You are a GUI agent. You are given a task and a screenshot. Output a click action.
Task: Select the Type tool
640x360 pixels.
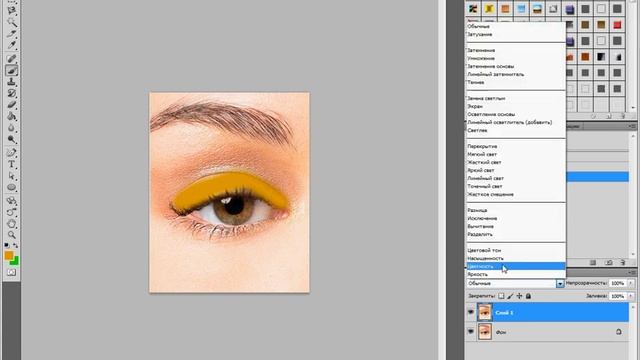pos(11,164)
